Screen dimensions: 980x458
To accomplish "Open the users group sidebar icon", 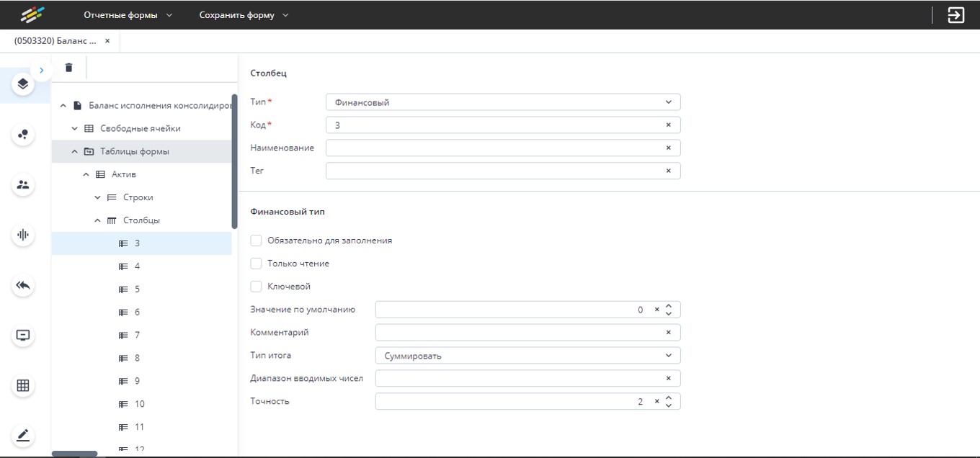I will click(x=23, y=185).
